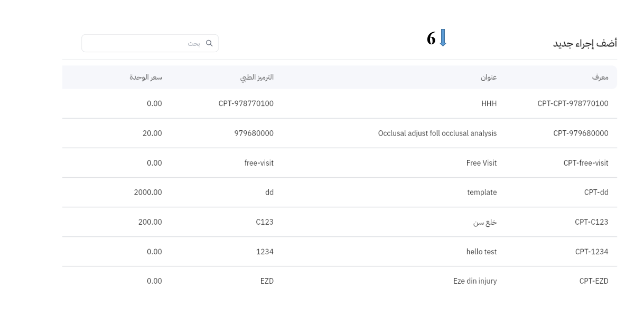Click the 2000.00 unit price cell
The image size is (644, 326).
point(148,193)
